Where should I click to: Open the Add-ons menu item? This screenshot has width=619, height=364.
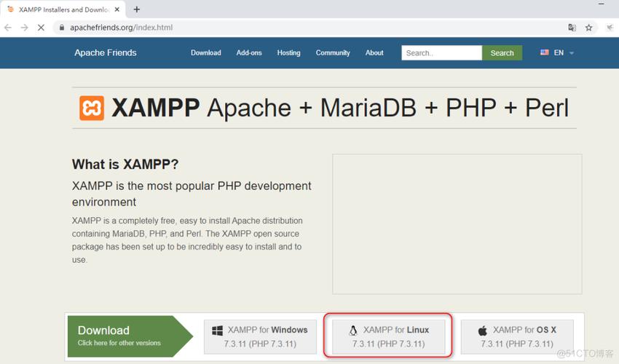tap(249, 52)
